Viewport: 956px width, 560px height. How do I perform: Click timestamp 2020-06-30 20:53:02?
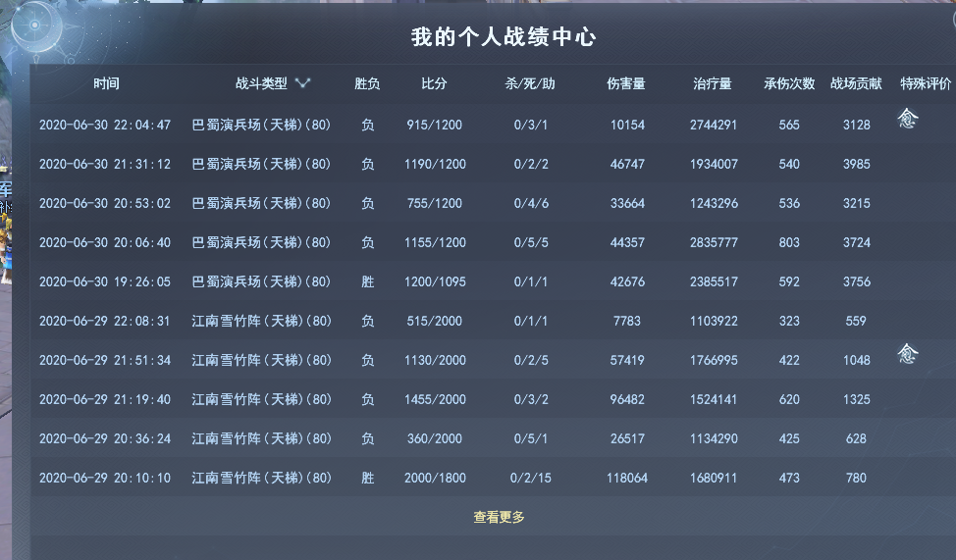click(105, 204)
